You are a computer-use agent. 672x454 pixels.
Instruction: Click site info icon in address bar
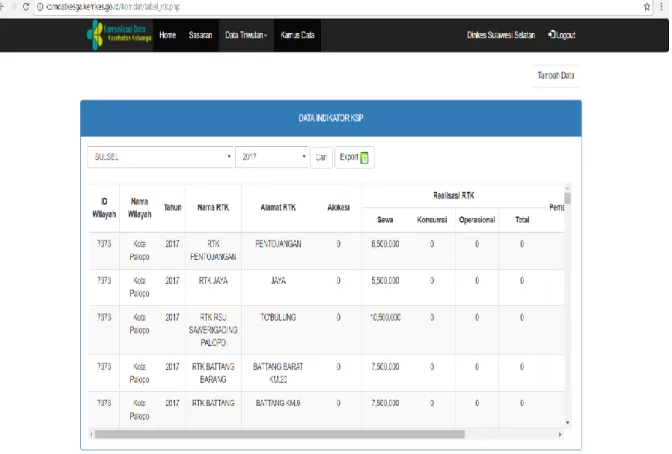tap(40, 7)
